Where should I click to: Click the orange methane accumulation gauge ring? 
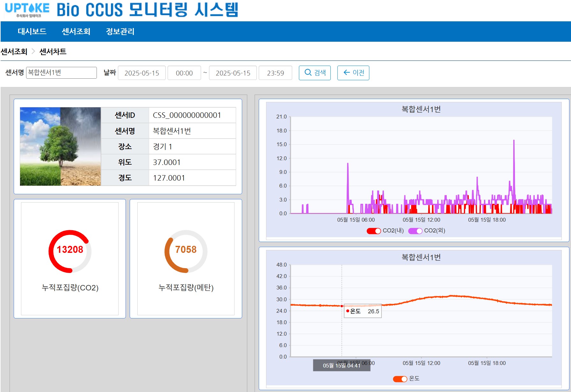pos(186,251)
